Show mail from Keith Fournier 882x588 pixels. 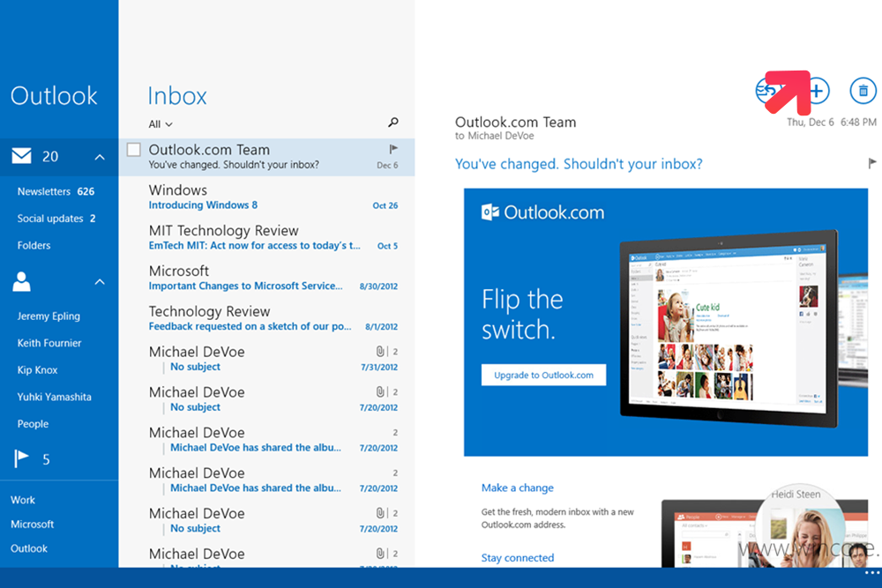tap(49, 343)
